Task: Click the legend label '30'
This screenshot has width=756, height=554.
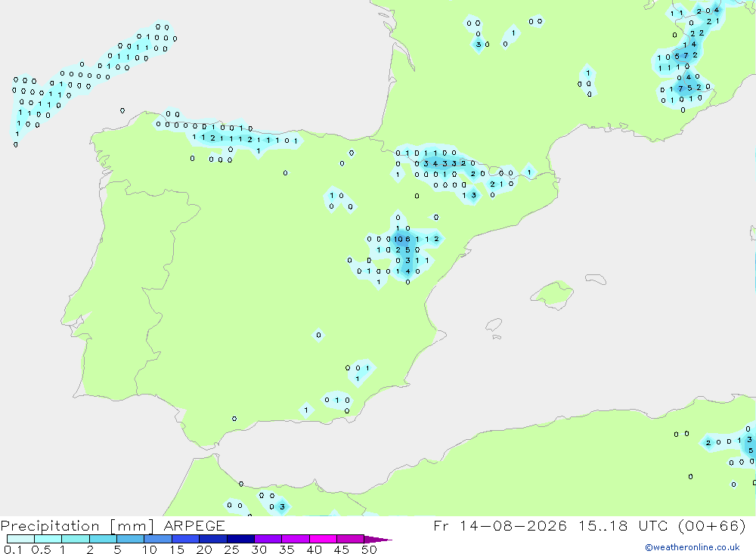Action: (x=259, y=549)
